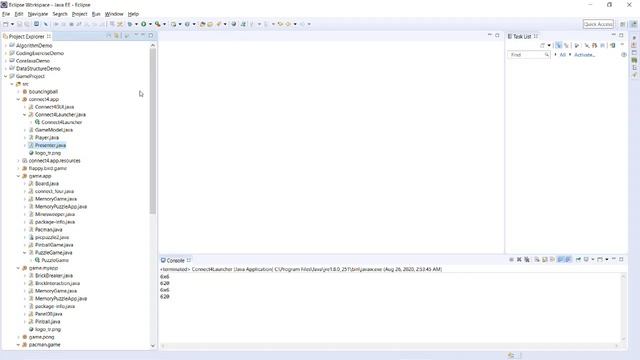The width and height of the screenshot is (640, 360).
Task: Collapse the Connect4Launcher.java node
Action: pos(24,115)
